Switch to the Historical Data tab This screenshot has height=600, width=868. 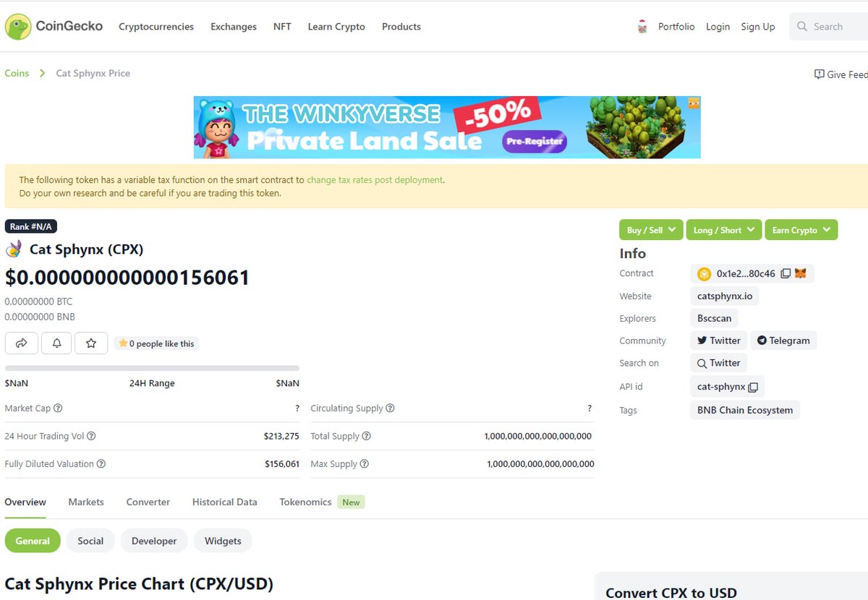pos(225,502)
